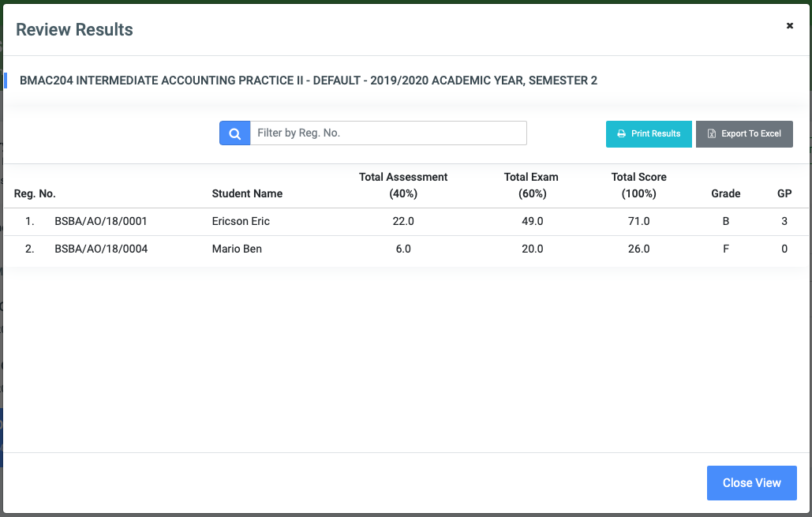
Task: Click the Close View button
Action: (750, 482)
